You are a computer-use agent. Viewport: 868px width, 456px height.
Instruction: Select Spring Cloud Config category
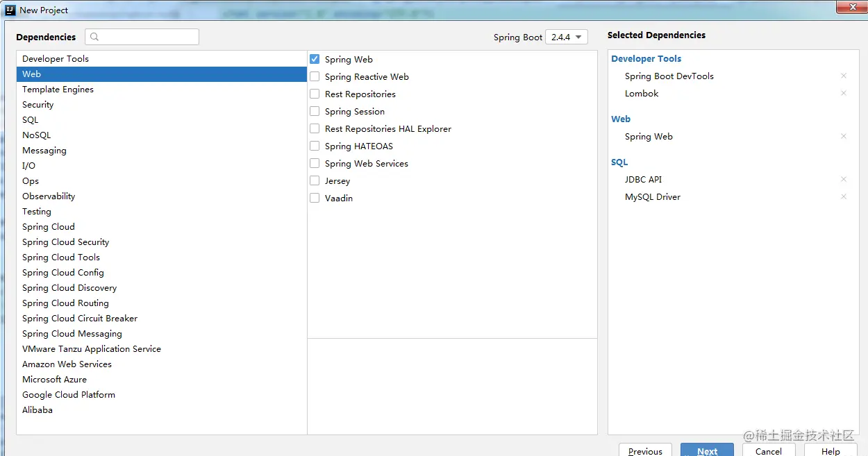(161, 273)
